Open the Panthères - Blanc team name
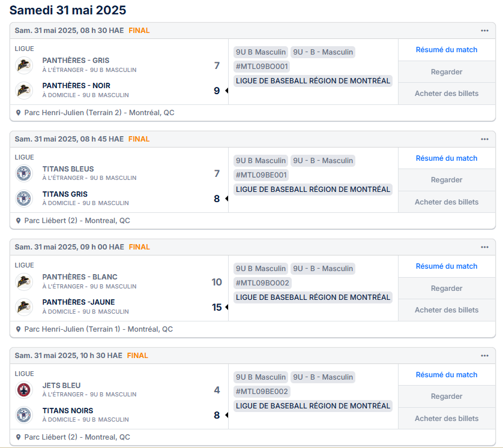Image resolution: width=503 pixels, height=448 pixels. point(80,277)
